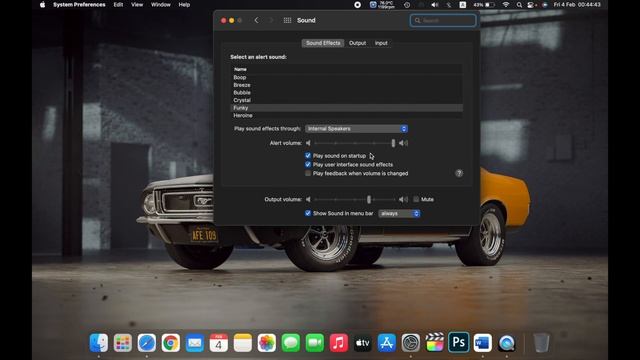Click the volume icon in menu bar
The width and height of the screenshot is (640, 360).
[435, 5]
